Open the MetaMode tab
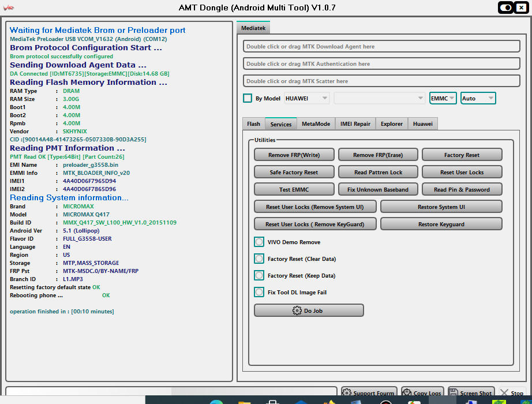Screen dimensions: 532x404 pyautogui.click(x=316, y=124)
